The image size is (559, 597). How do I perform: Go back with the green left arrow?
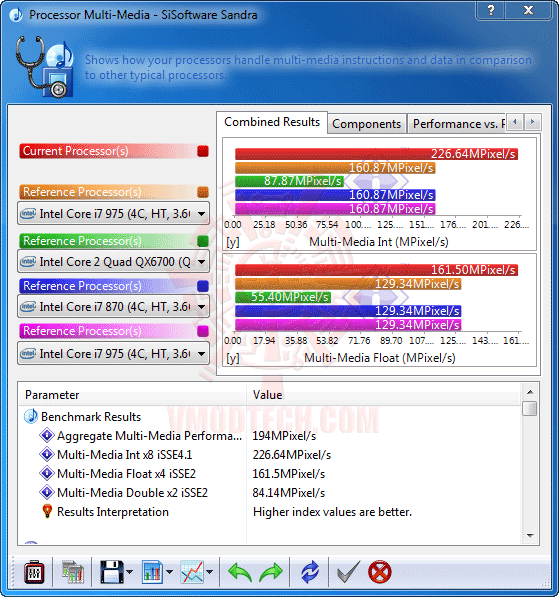pos(240,572)
